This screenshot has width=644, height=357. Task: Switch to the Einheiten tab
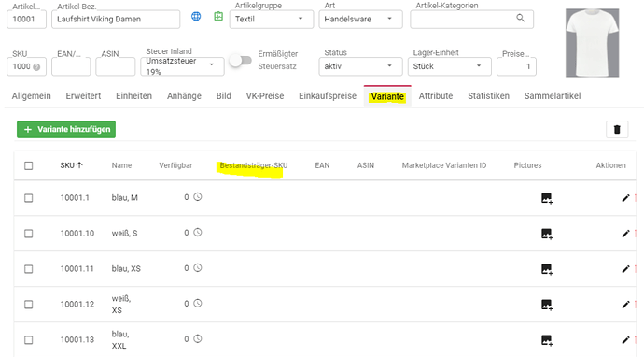[133, 96]
